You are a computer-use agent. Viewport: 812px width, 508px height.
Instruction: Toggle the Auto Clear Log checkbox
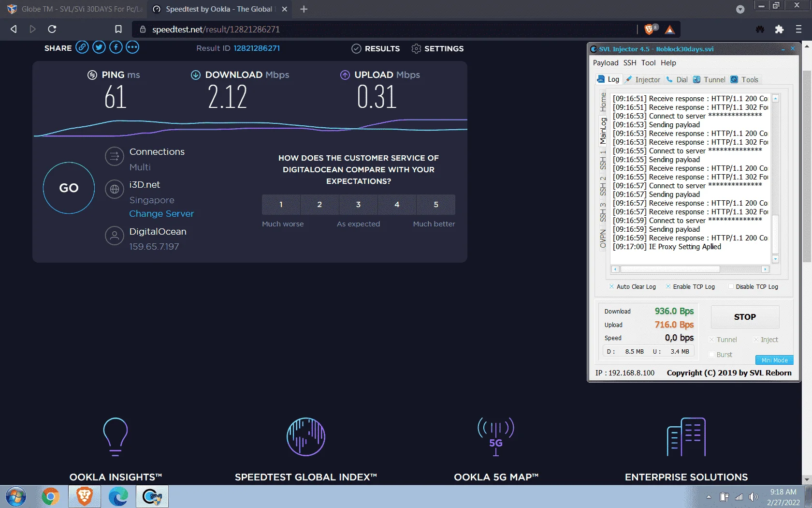[611, 286]
